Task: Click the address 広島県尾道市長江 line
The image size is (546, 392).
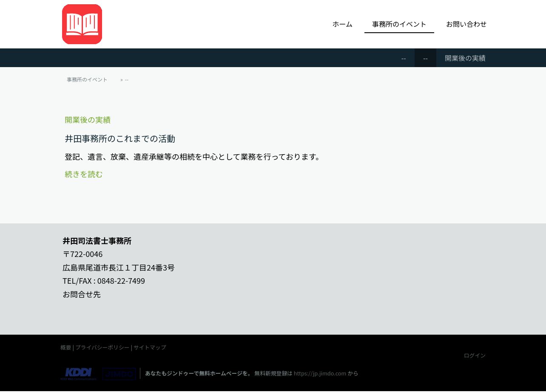Action: coord(119,268)
